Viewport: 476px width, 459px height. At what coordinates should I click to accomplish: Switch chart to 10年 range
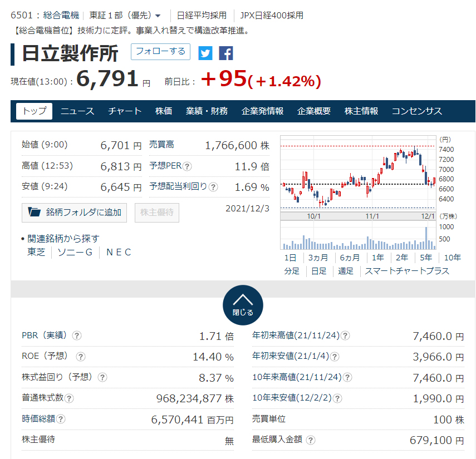coord(452,258)
